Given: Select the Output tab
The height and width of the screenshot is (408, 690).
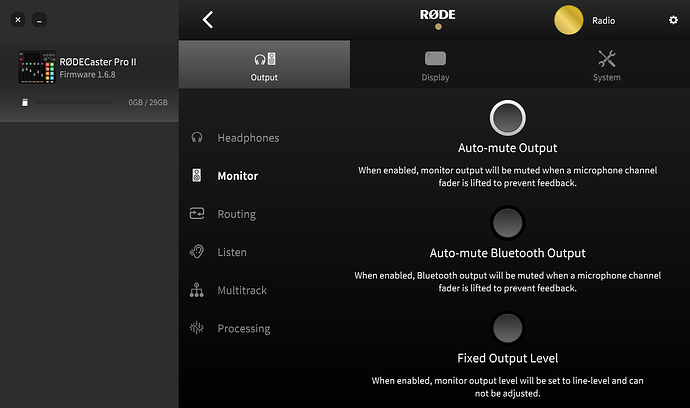Looking at the screenshot, I should click(x=265, y=64).
